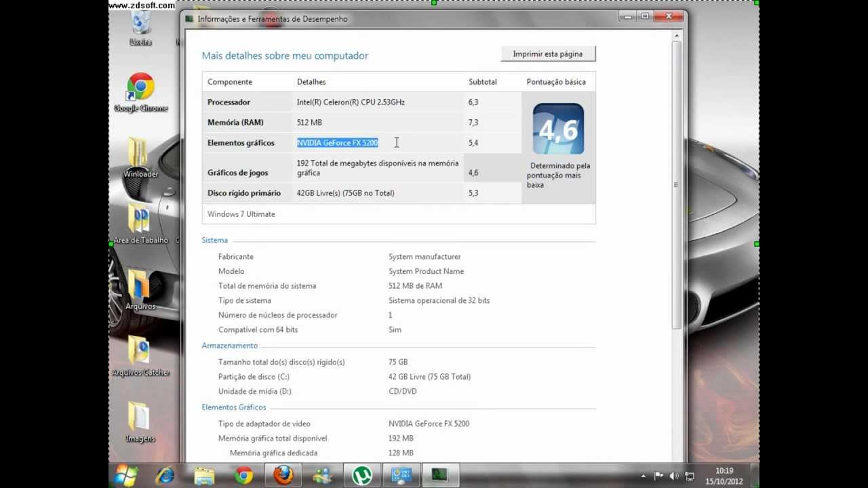Click the Detalhes column header
Image resolution: width=868 pixels, height=488 pixels.
pyautogui.click(x=311, y=82)
